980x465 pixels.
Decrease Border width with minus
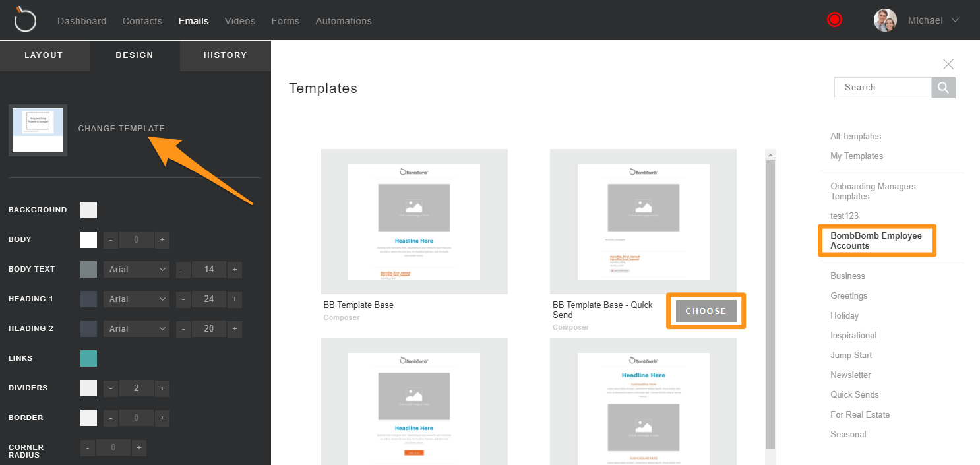click(x=111, y=418)
